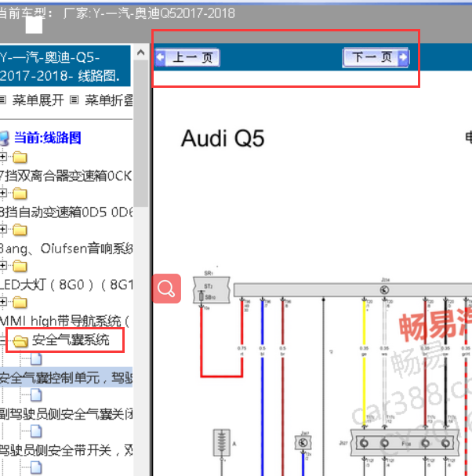
Task: Click the open folder icon of 安全气囊系统
Action: click(x=20, y=341)
